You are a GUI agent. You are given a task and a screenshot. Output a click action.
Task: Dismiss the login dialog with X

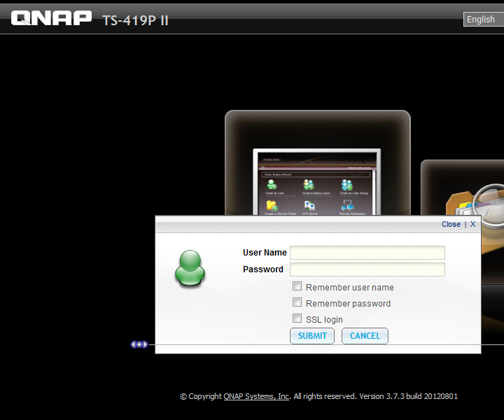[472, 224]
